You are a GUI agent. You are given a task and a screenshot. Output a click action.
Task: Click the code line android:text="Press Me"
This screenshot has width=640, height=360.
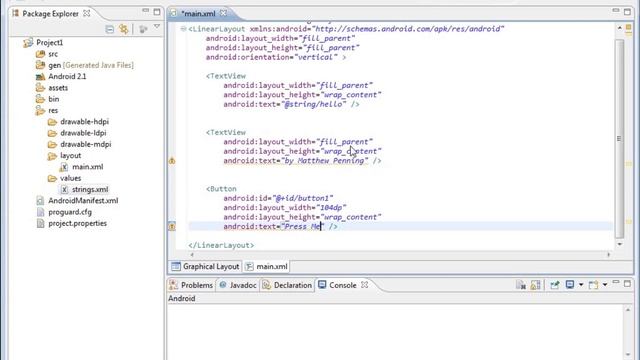280,227
